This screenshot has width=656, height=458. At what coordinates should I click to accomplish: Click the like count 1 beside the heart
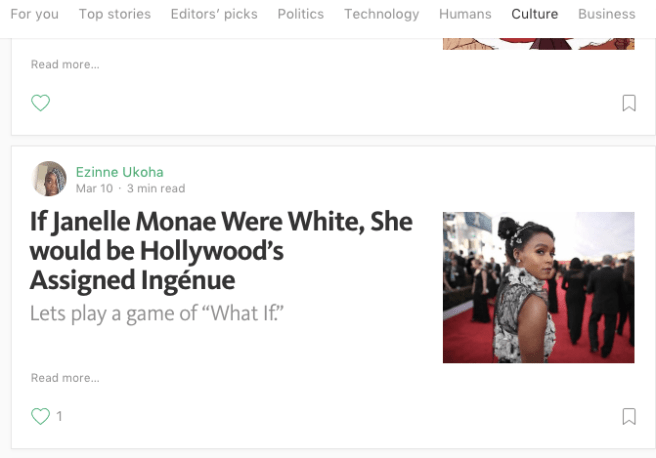click(x=59, y=416)
